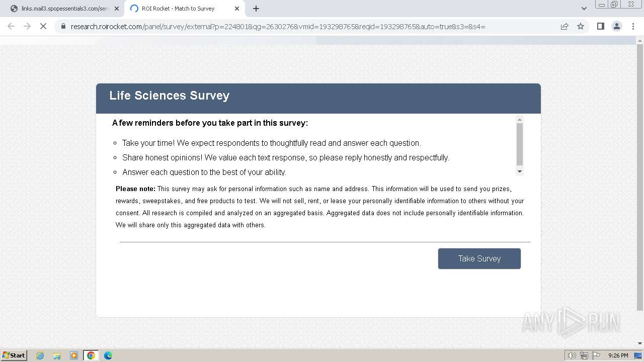Open the volume control in system tray
Screen dimensions: 644x362
572,355
